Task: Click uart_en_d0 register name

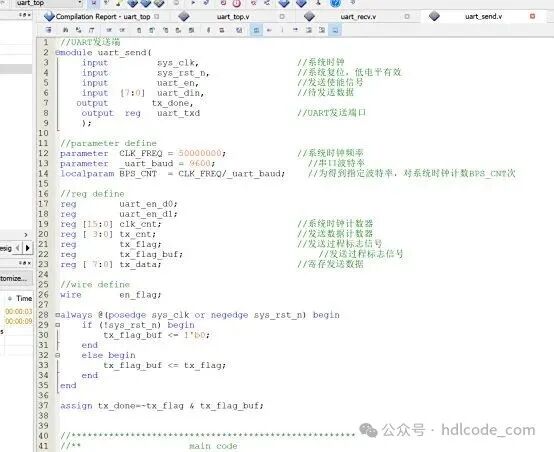Action: [x=146, y=204]
